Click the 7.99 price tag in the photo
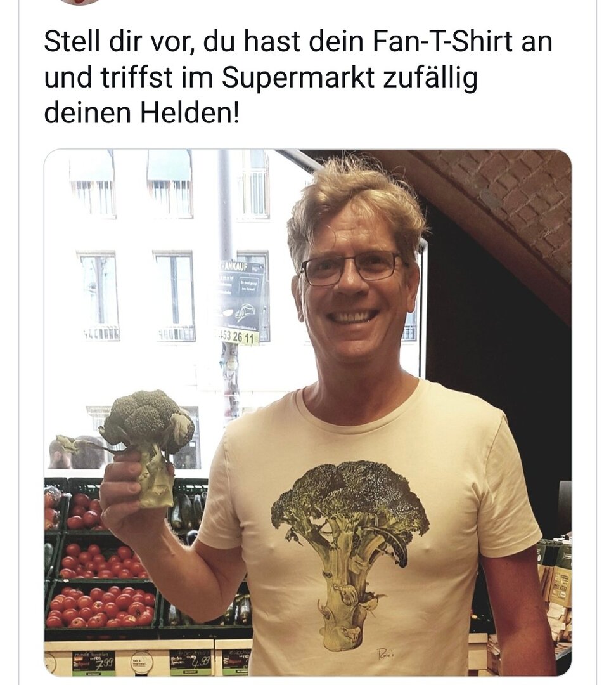 pos(94,663)
